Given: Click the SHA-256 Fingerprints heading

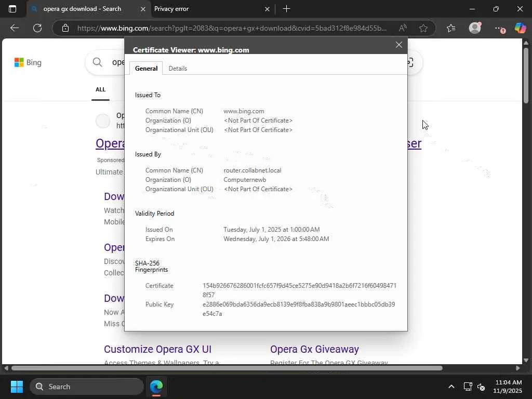Looking at the screenshot, I should [151, 267].
